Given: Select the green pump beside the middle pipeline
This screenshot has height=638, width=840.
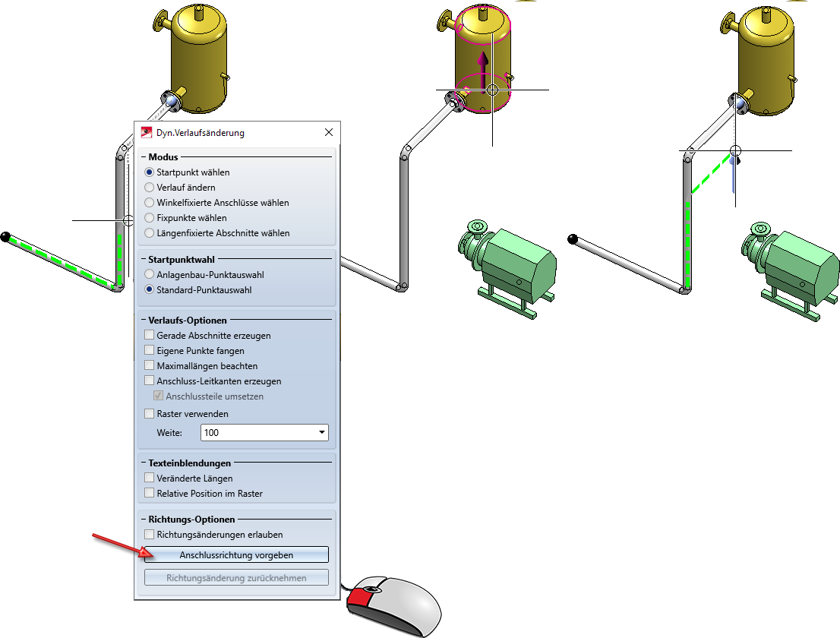Looking at the screenshot, I should click(x=509, y=268).
